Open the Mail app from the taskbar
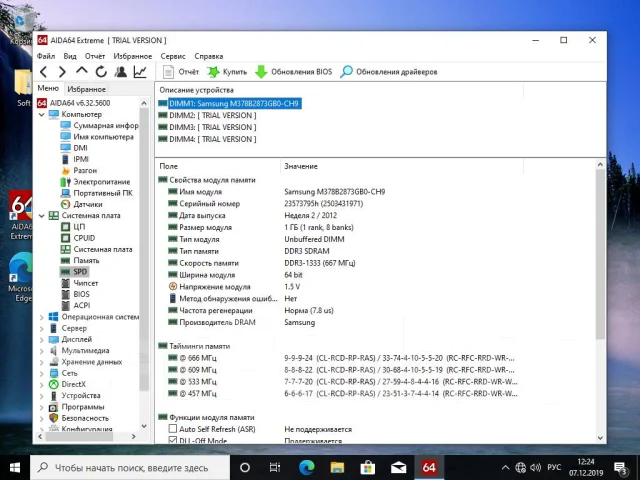Screen dimensions: 640x480 pyautogui.click(x=398, y=467)
